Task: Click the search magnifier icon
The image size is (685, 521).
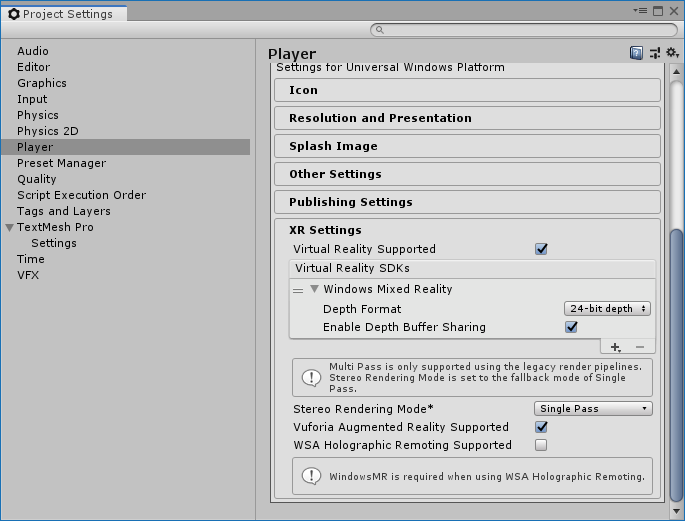Action: [380, 30]
